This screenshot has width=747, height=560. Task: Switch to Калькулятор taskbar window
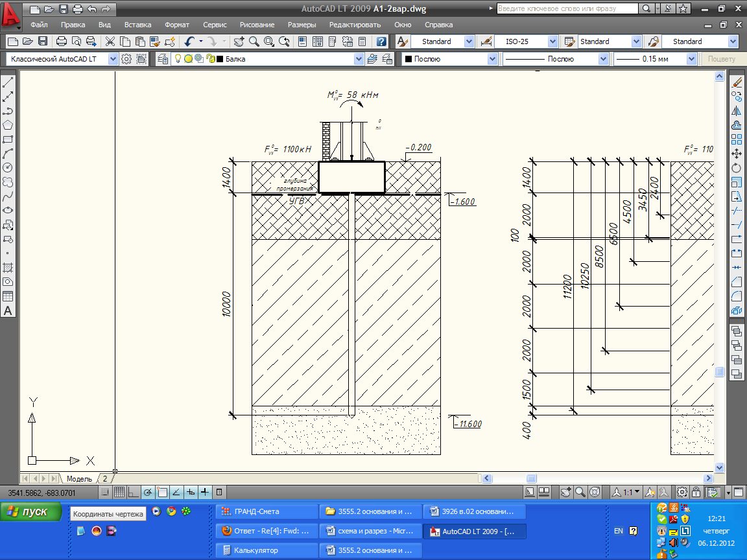267,550
